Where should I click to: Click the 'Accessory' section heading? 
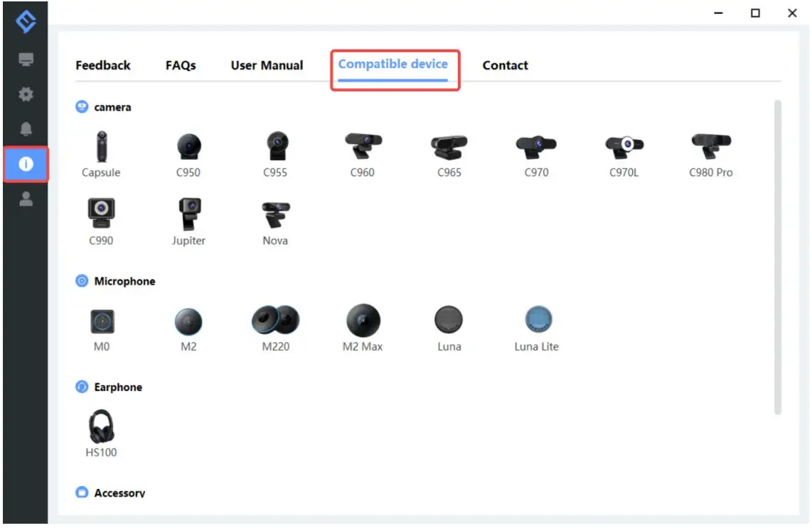(x=119, y=492)
